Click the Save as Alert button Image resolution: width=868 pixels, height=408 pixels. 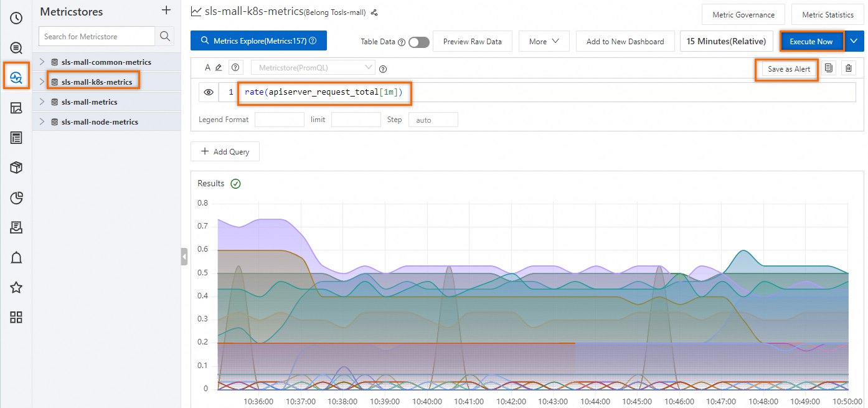click(789, 69)
